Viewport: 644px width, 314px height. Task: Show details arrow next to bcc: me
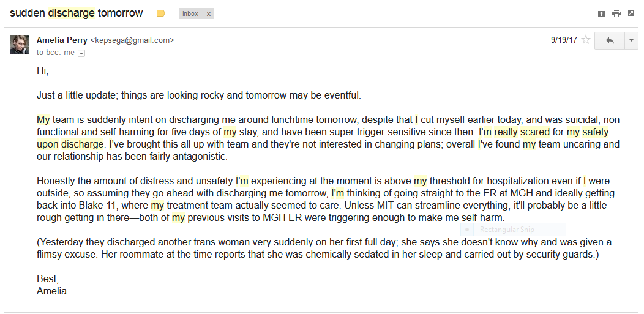coord(81,53)
